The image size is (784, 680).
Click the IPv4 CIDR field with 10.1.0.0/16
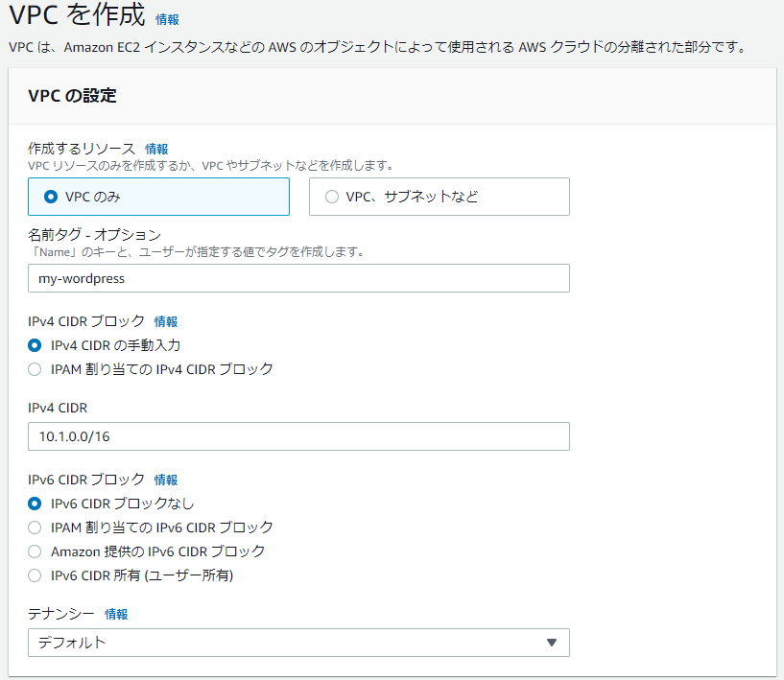point(298,436)
